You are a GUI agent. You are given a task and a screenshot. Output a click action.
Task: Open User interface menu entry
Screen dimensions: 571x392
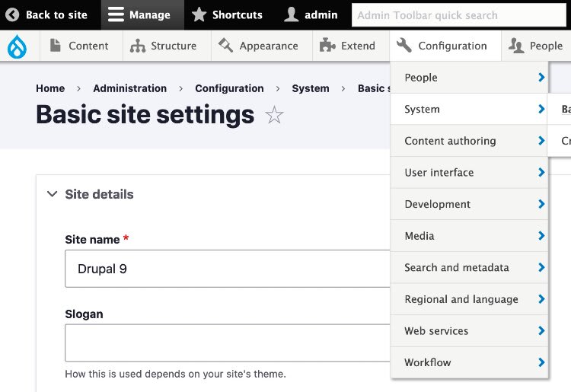pyautogui.click(x=469, y=173)
